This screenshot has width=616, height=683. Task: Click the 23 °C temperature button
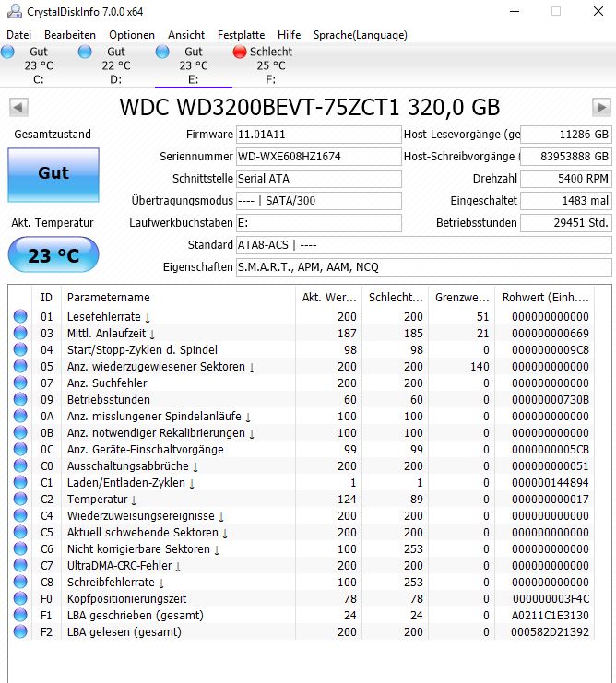pyautogui.click(x=53, y=254)
